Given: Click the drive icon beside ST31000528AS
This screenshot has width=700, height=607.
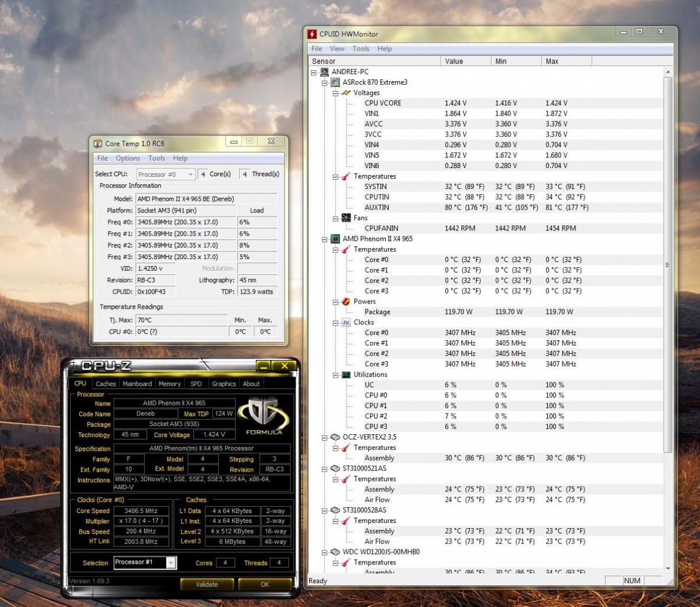Looking at the screenshot, I should [335, 510].
